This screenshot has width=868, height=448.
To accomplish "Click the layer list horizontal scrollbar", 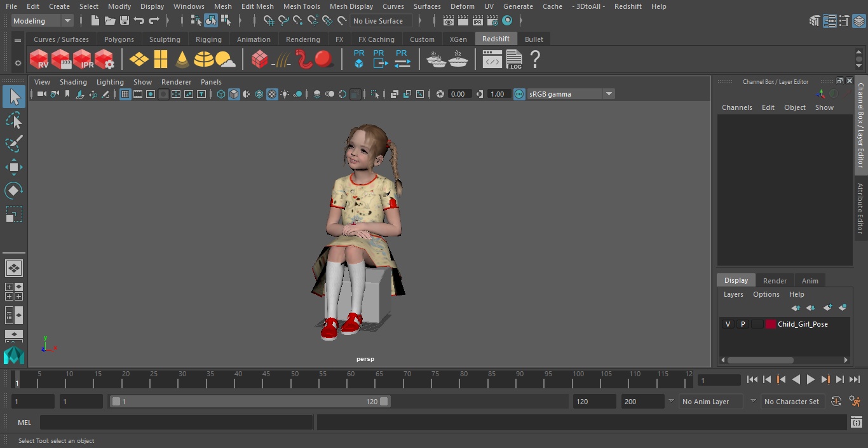I will pyautogui.click(x=761, y=360).
